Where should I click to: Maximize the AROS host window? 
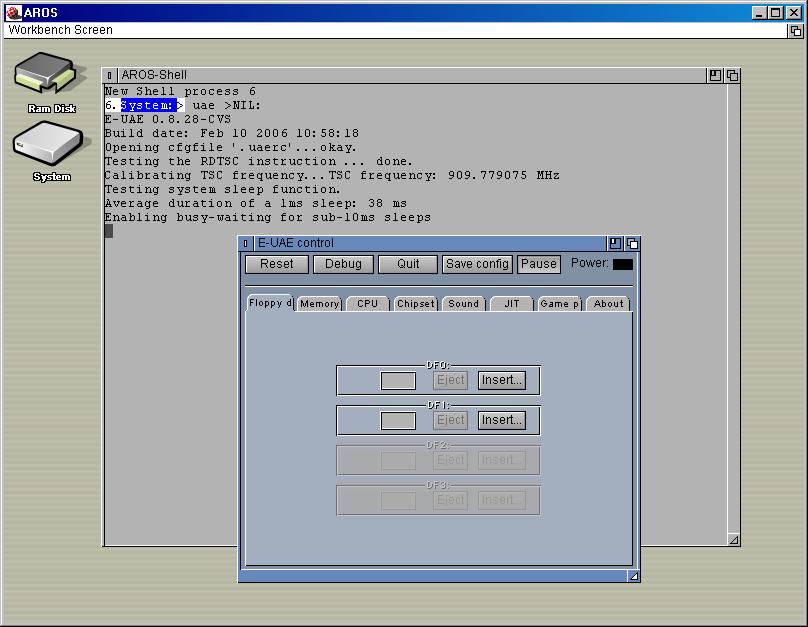[775, 13]
